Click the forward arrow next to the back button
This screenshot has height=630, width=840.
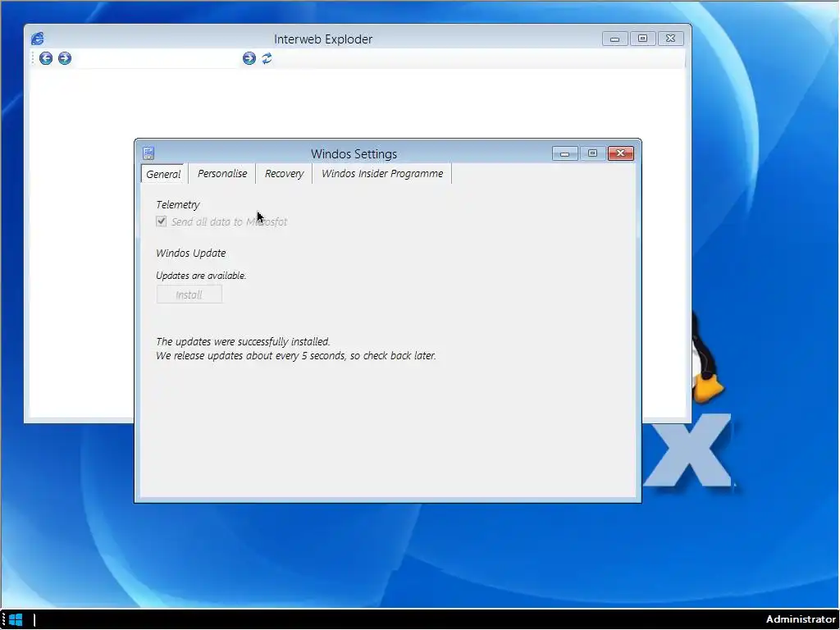click(64, 58)
